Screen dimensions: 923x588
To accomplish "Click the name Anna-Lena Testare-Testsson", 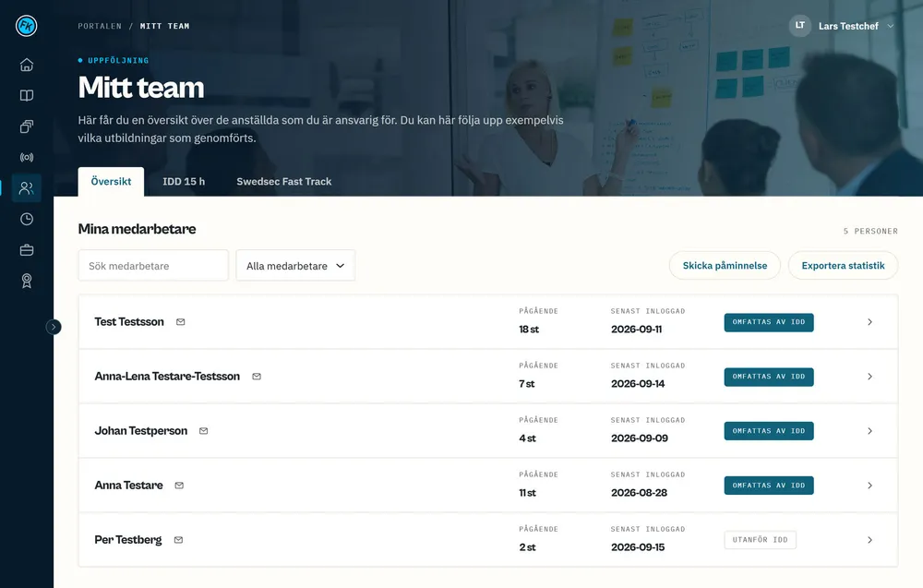I will pyautogui.click(x=167, y=377).
